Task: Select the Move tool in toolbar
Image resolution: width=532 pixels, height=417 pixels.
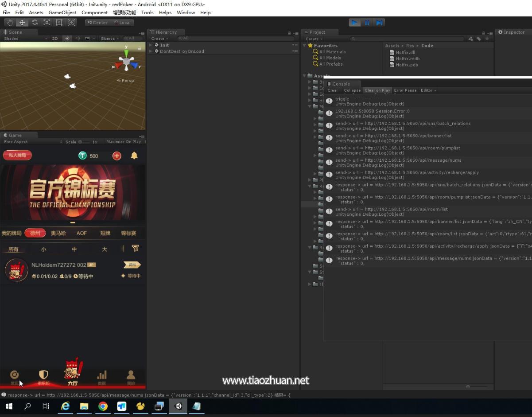Action: tap(22, 22)
